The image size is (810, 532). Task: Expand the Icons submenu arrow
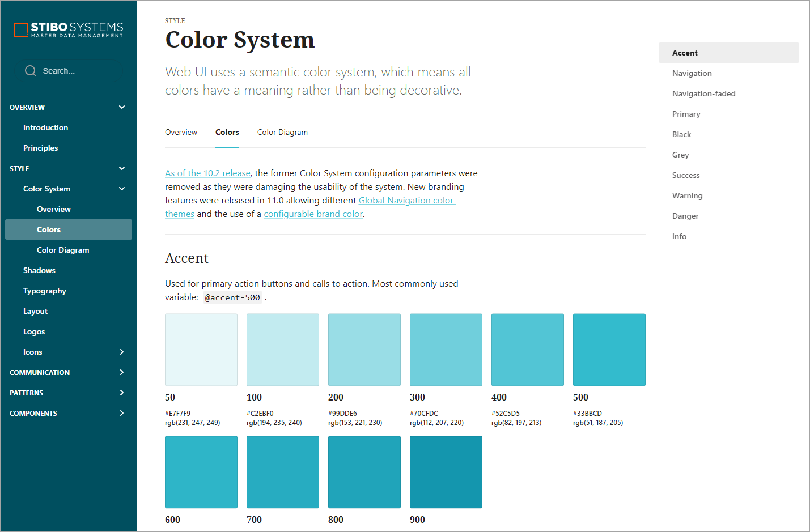click(x=122, y=352)
